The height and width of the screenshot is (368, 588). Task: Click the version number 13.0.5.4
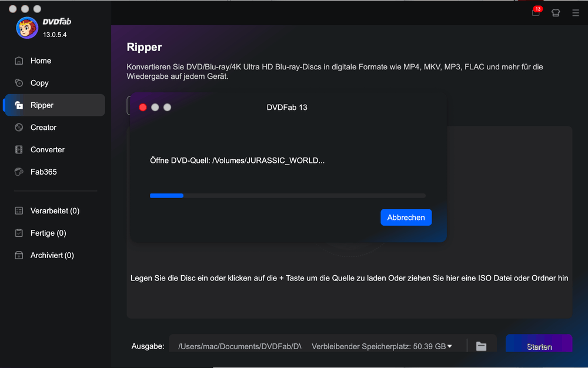coord(55,35)
